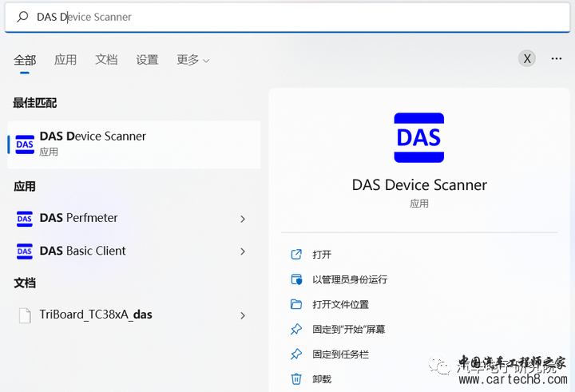Click the DAS Device Scanner preview title

pyautogui.click(x=419, y=184)
